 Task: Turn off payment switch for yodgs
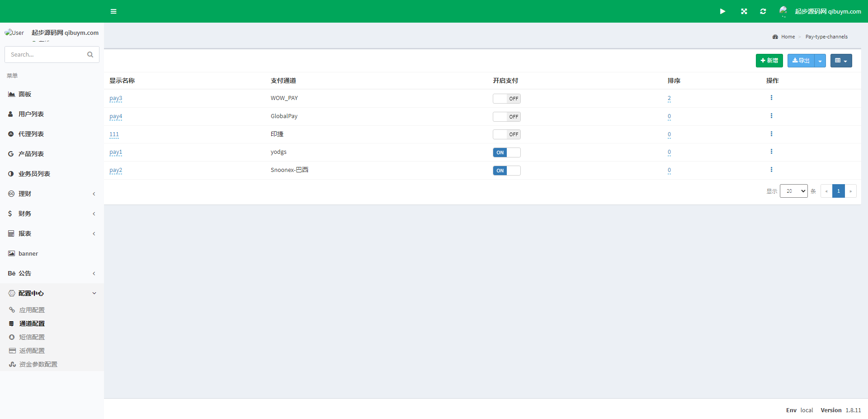506,152
